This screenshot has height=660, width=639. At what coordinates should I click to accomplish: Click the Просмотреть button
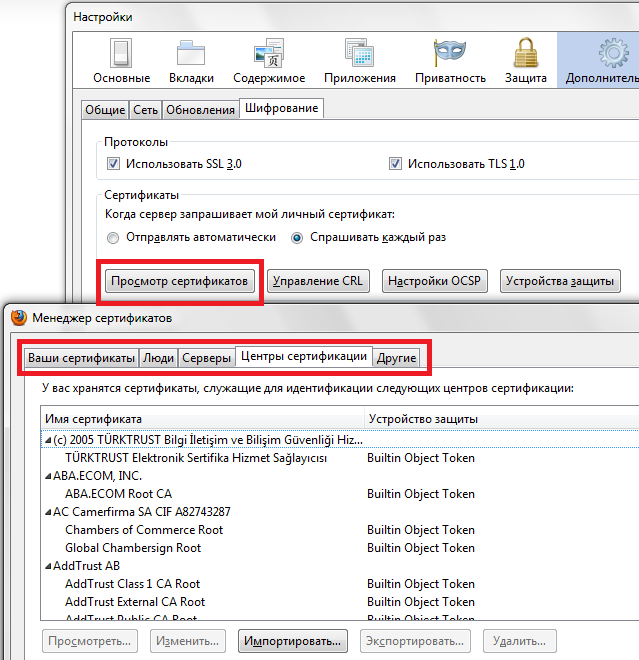(90, 641)
